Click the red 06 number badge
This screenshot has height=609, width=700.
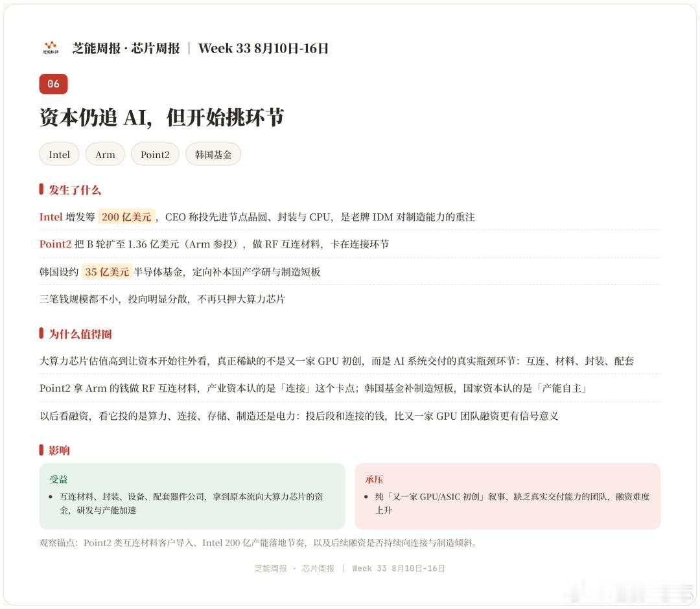coord(54,84)
